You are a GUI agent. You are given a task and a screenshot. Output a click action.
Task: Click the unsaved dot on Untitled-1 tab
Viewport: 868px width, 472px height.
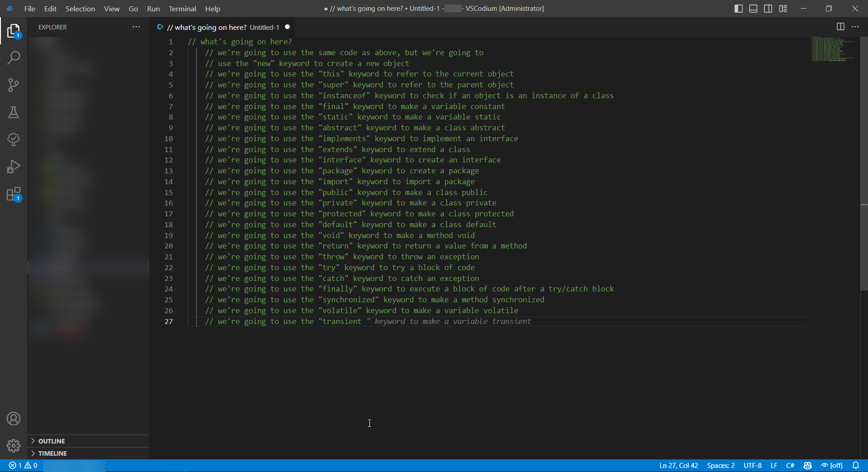[x=287, y=27]
